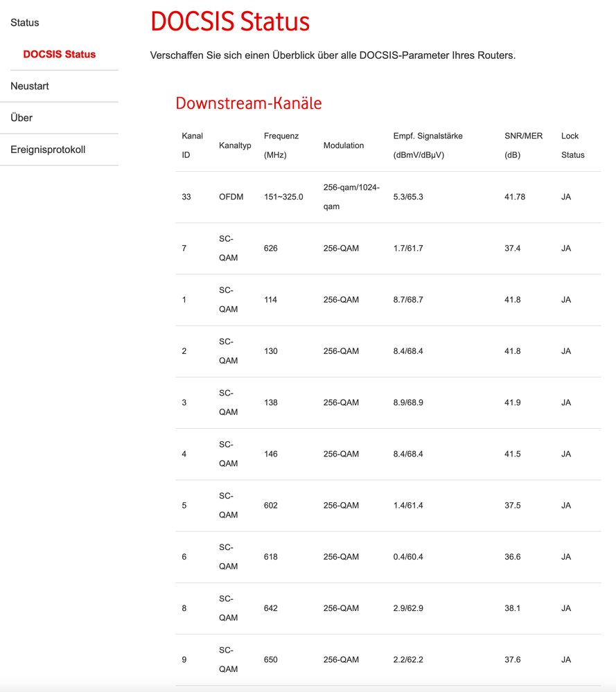Select frequency value 151~325.0
This screenshot has width=616, height=692.
pyautogui.click(x=283, y=197)
